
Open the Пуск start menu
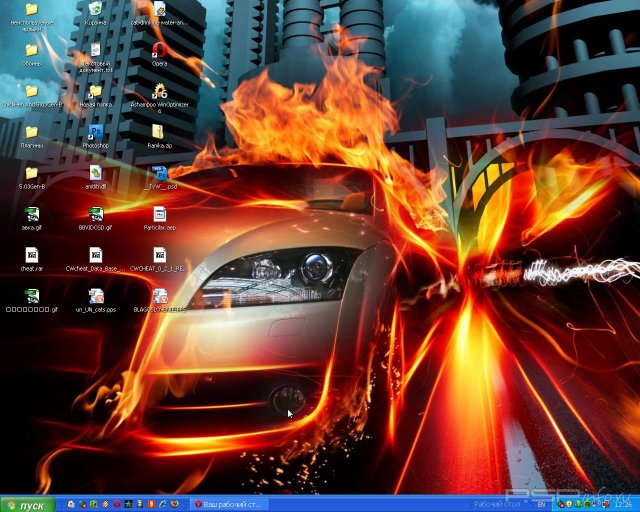[27, 505]
